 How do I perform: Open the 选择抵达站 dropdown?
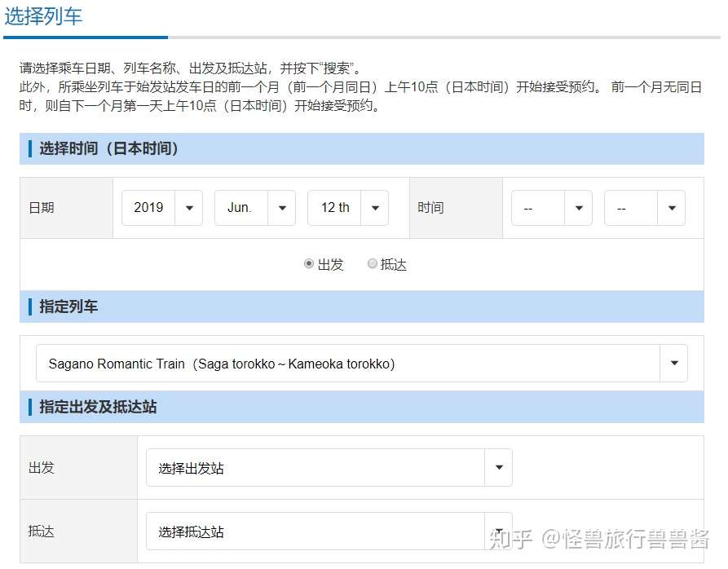tap(329, 532)
